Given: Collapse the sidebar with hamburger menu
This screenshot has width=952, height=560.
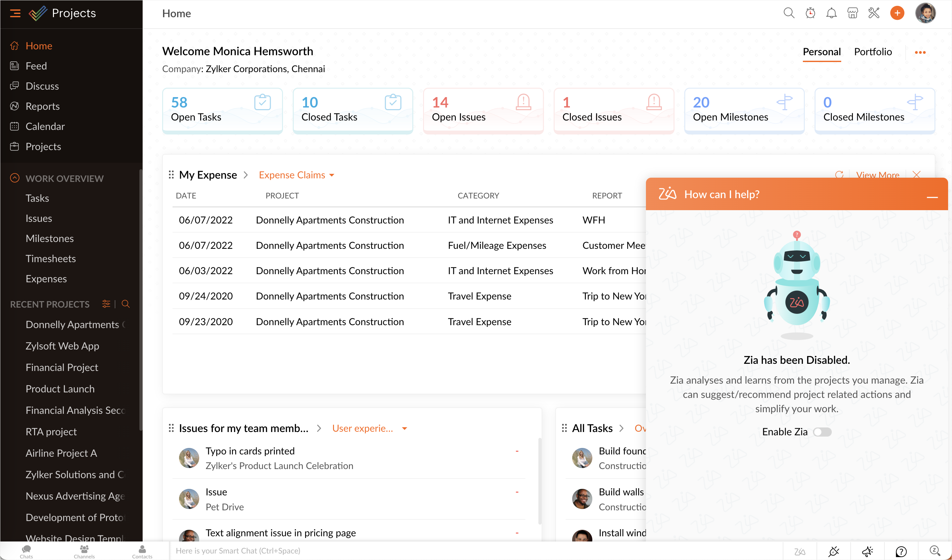Looking at the screenshot, I should (x=15, y=13).
